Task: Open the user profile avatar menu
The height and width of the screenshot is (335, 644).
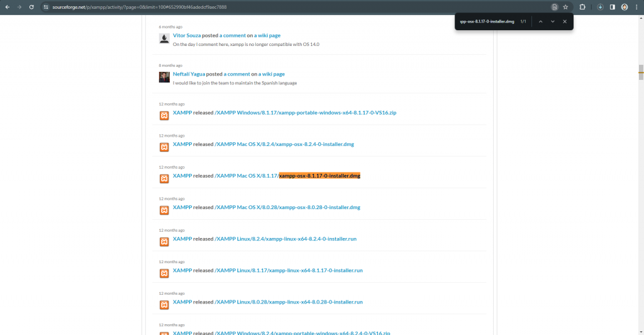Action: pos(625,7)
